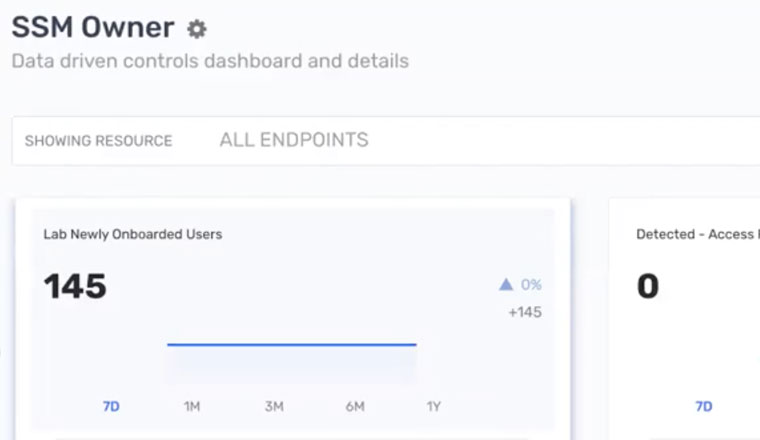Open settings gear beside SSM Owner title

(197, 30)
